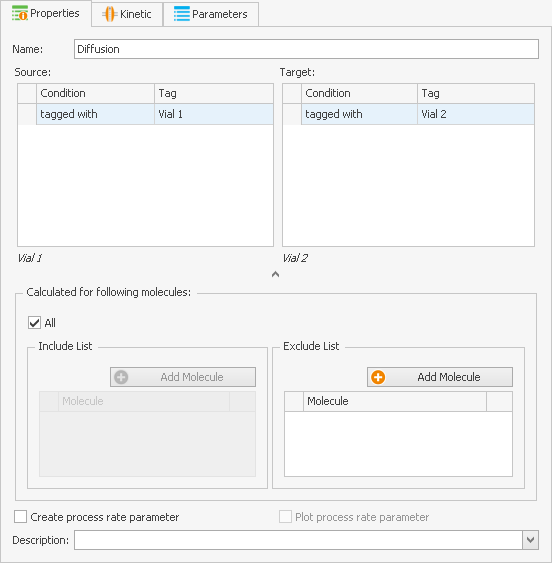
Task: Click Add Molecule in Include List
Action: coord(183,377)
